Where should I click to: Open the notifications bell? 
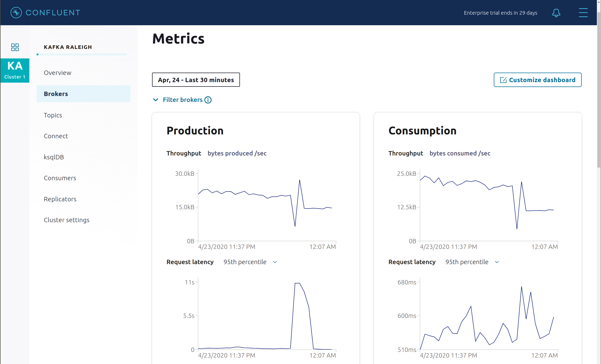(x=556, y=13)
